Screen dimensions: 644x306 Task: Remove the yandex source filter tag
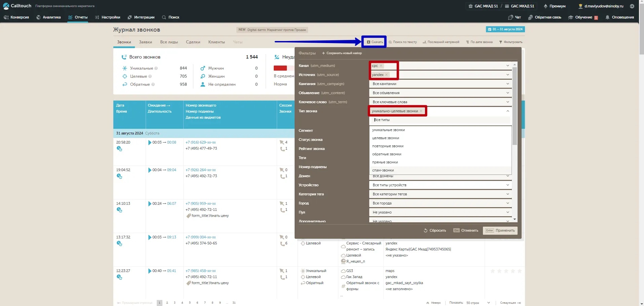[386, 75]
